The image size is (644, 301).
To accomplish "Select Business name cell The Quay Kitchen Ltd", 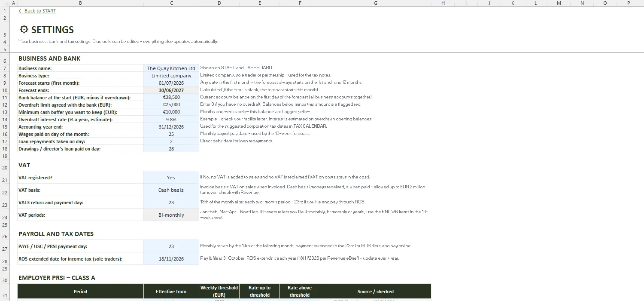I will (x=171, y=68).
